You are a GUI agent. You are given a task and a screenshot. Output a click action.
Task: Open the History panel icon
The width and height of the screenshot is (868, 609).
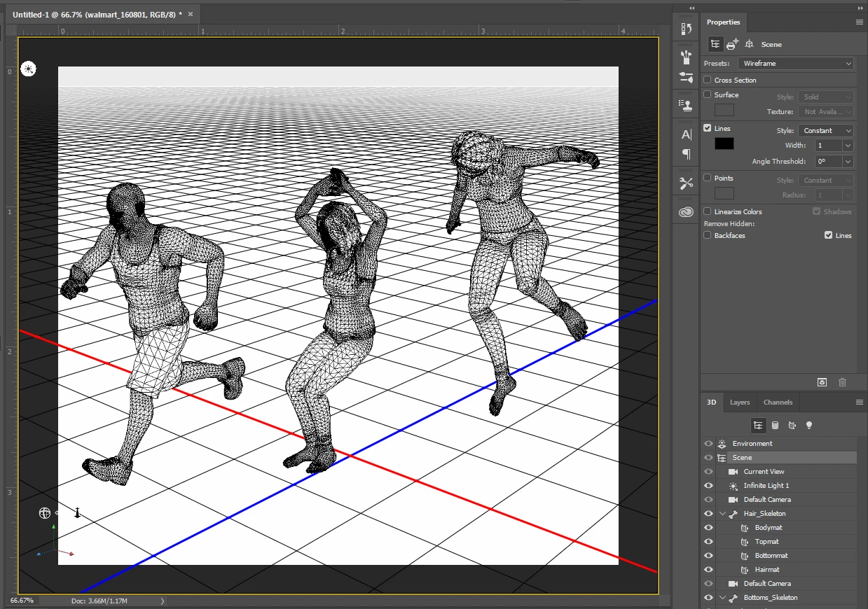[687, 29]
